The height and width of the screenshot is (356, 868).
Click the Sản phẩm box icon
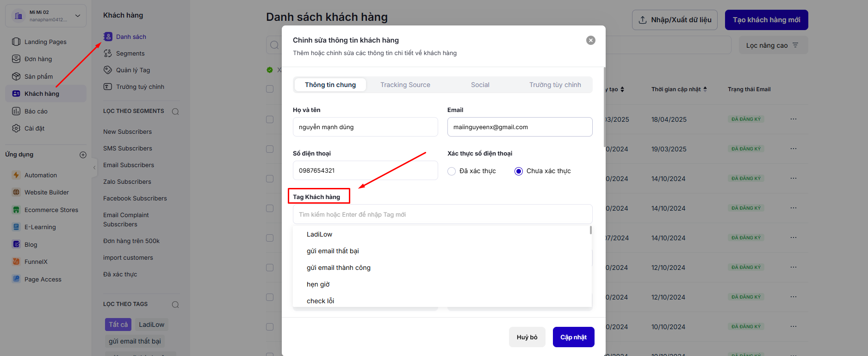16,76
